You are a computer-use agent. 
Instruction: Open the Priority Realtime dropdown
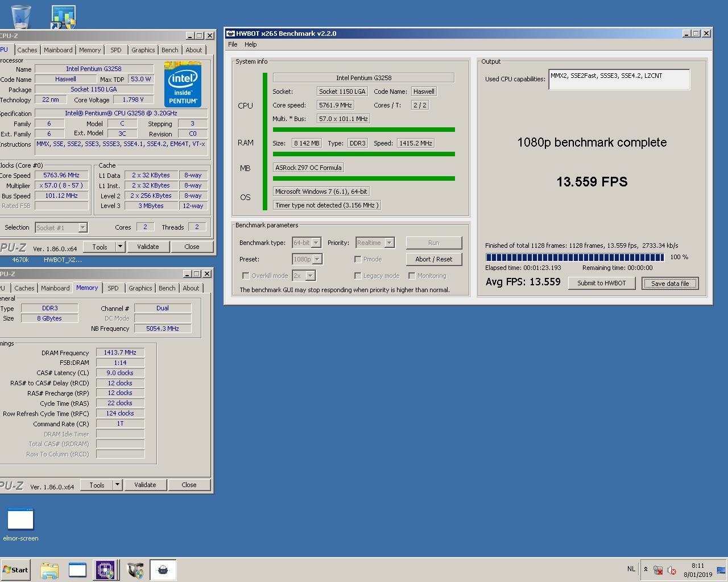coord(389,243)
